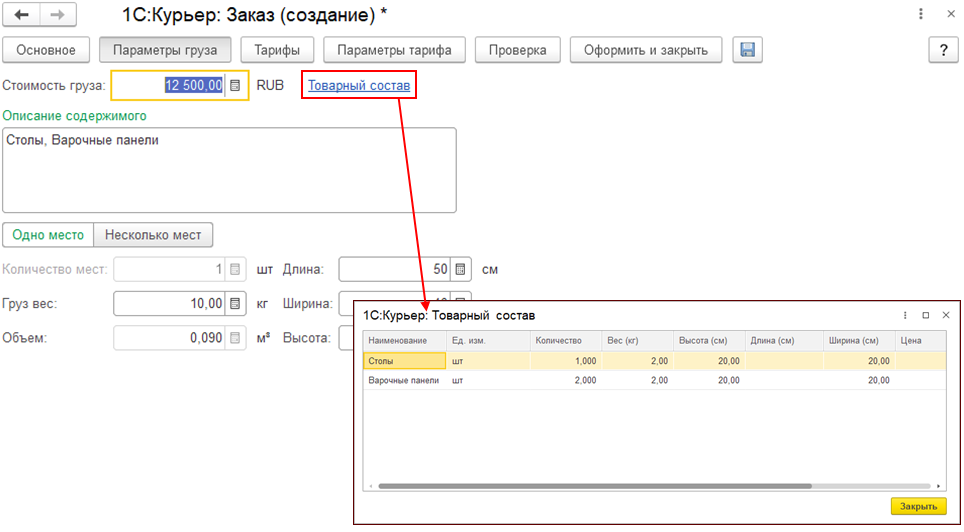964x532 pixels.
Task: Save order using the floppy disk icon
Action: click(x=748, y=50)
